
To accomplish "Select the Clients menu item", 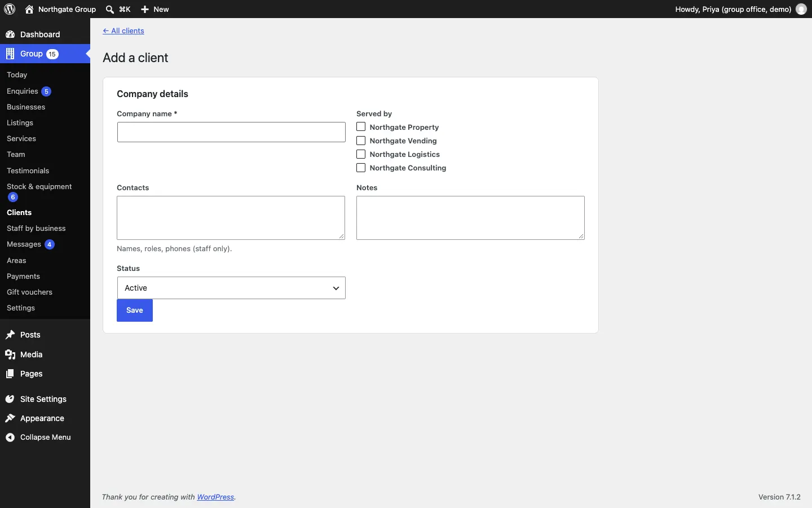I will point(20,213).
